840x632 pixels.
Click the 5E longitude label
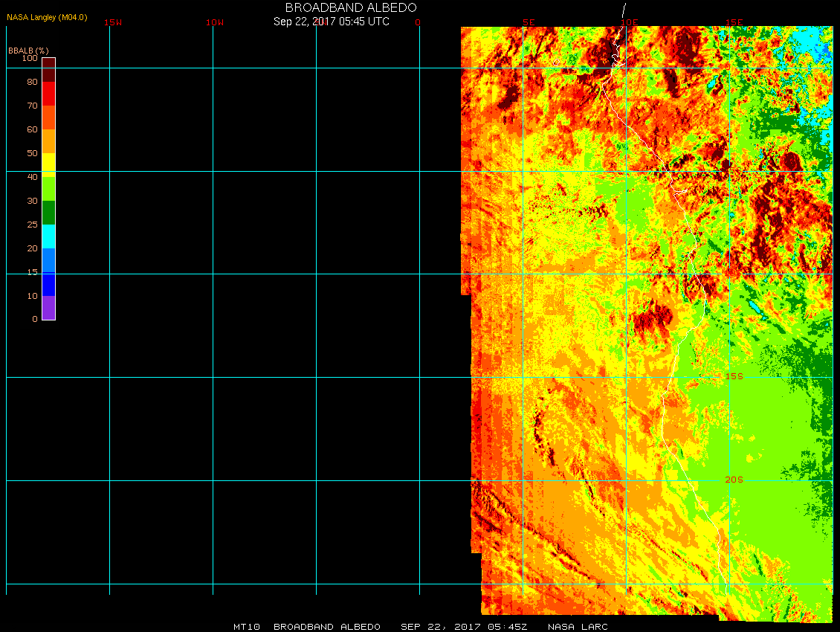[x=529, y=22]
